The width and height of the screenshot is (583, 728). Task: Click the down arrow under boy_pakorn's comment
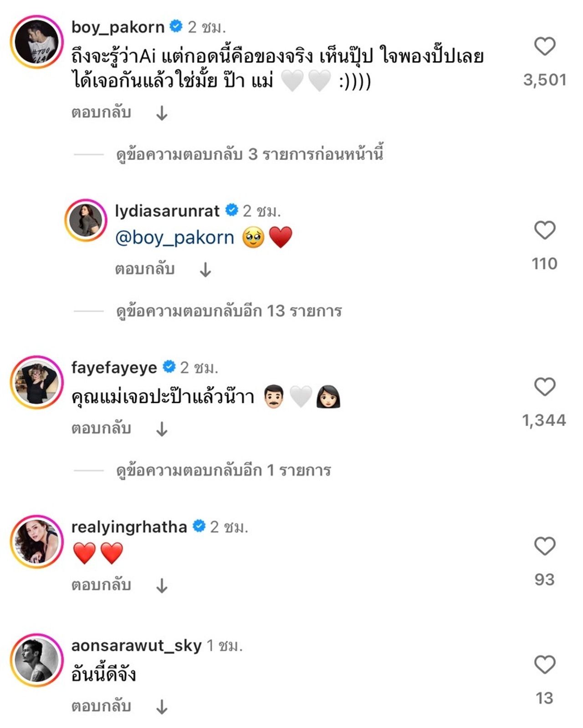coord(162,113)
